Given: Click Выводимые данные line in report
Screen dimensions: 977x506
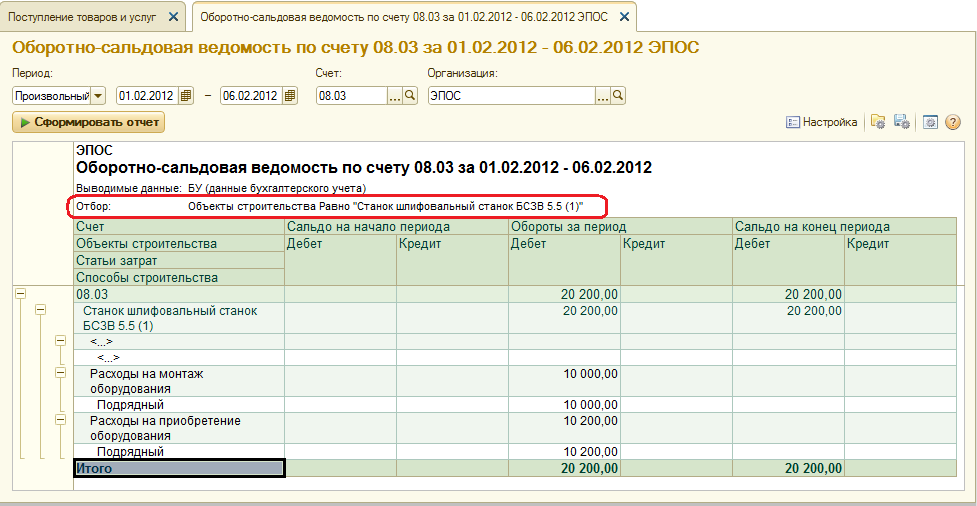Looking at the screenshot, I should [221, 188].
